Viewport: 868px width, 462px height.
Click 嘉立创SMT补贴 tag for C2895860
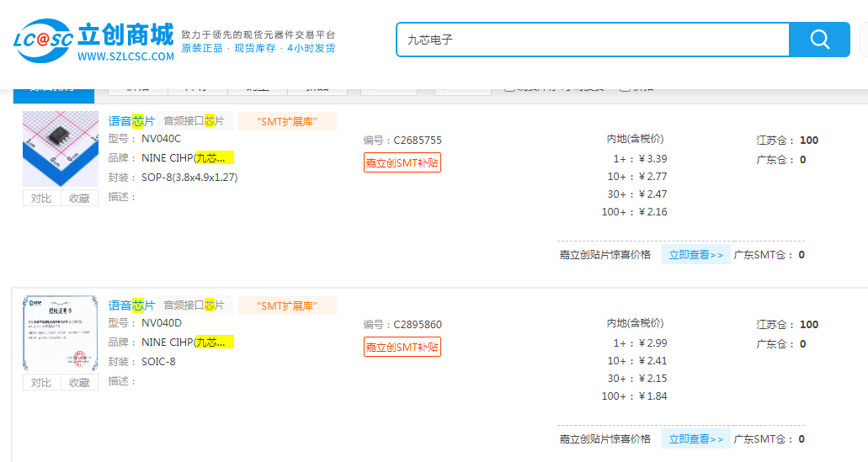click(402, 347)
